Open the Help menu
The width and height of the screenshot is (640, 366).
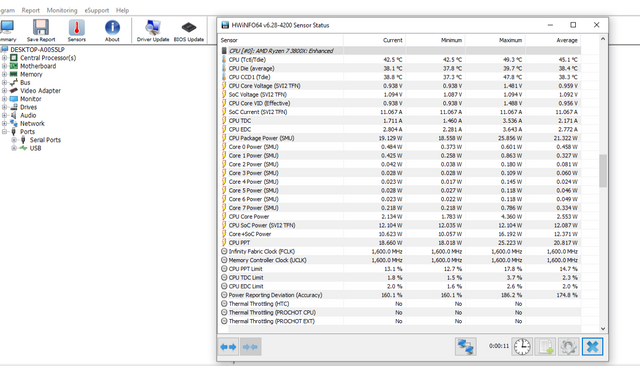(x=122, y=10)
